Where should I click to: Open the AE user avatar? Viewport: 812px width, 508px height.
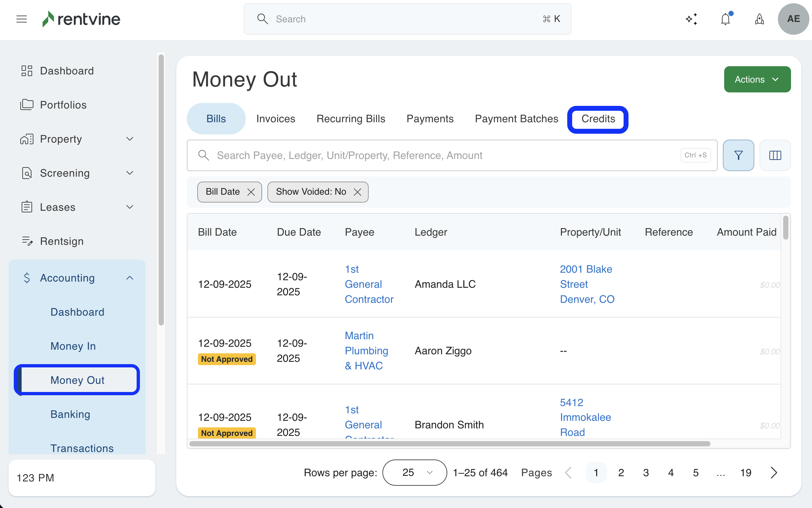(793, 19)
